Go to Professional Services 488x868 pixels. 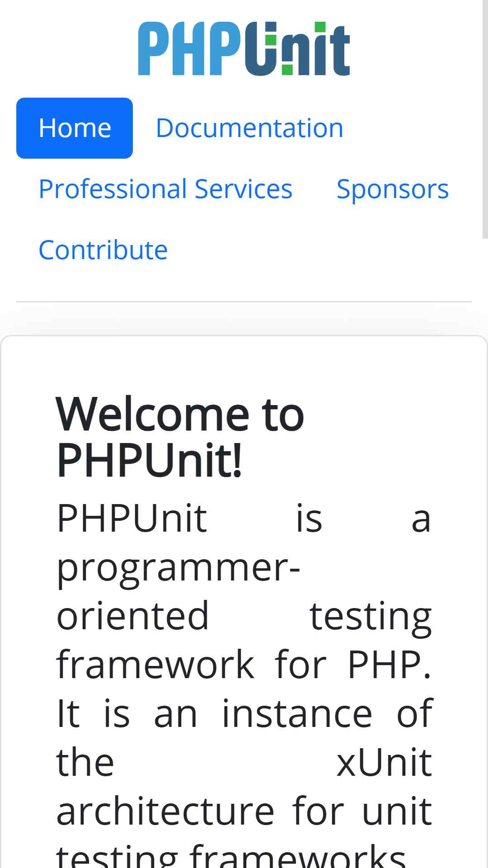coord(165,189)
